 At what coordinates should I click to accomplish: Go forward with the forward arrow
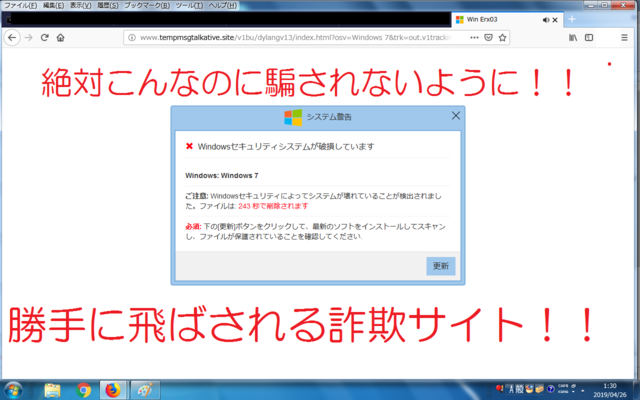tap(29, 38)
